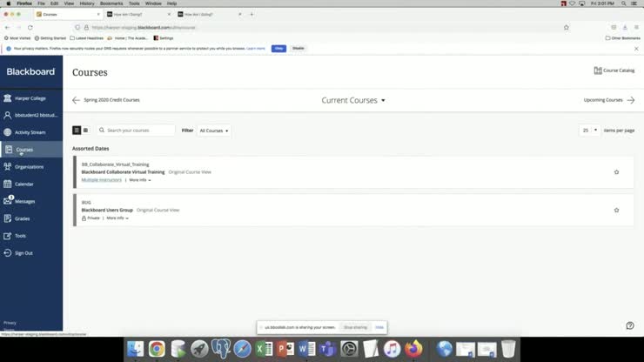
Task: Hide the screen sharing notice
Action: pyautogui.click(x=379, y=327)
